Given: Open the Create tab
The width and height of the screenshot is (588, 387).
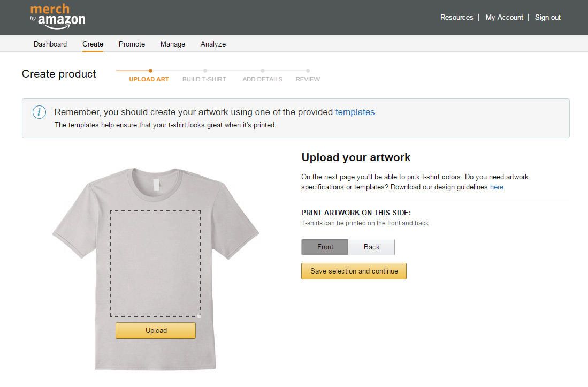Looking at the screenshot, I should coord(93,44).
